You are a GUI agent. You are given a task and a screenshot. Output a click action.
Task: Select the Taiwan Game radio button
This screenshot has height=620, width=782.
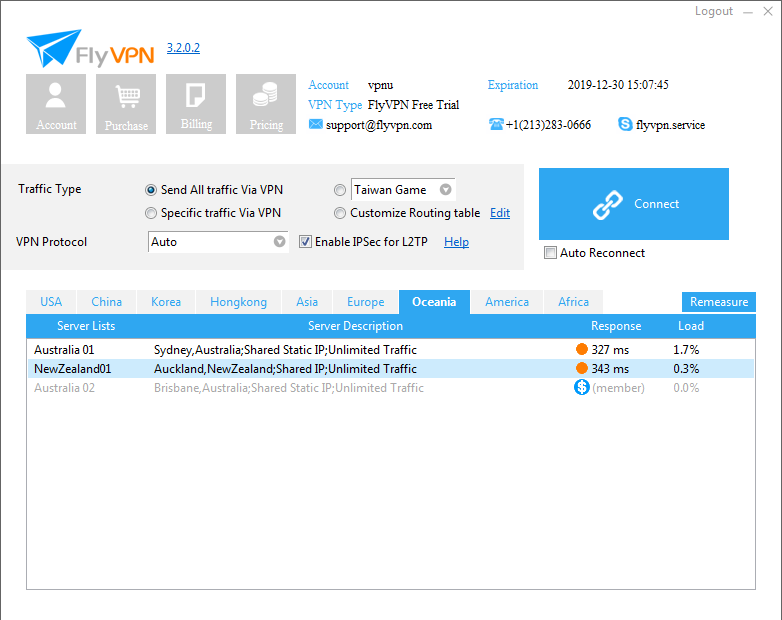[340, 190]
